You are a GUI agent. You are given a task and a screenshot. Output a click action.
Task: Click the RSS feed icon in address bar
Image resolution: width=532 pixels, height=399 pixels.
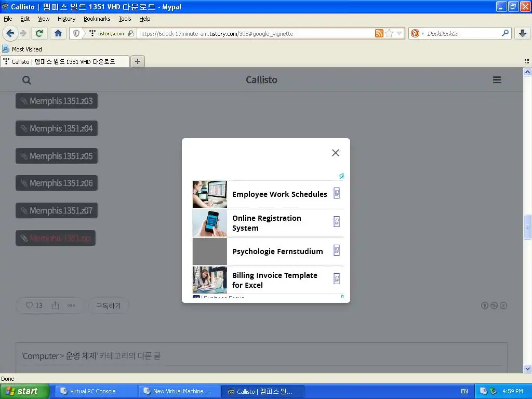[379, 33]
